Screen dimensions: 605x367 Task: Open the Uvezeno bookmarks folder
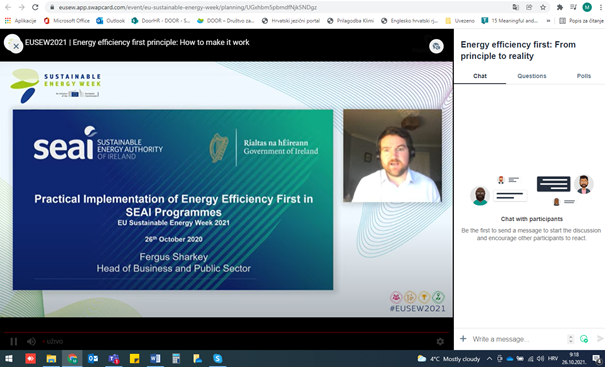tap(460, 21)
